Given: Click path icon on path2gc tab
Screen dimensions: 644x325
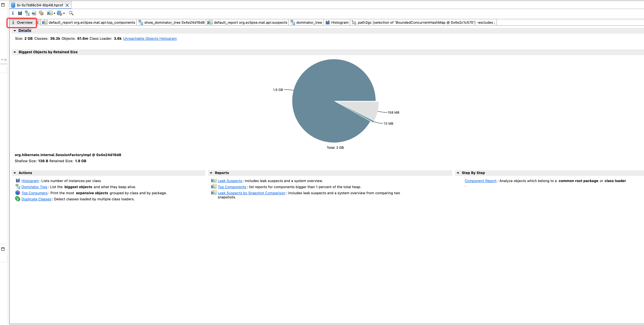Looking at the screenshot, I should pos(354,22).
